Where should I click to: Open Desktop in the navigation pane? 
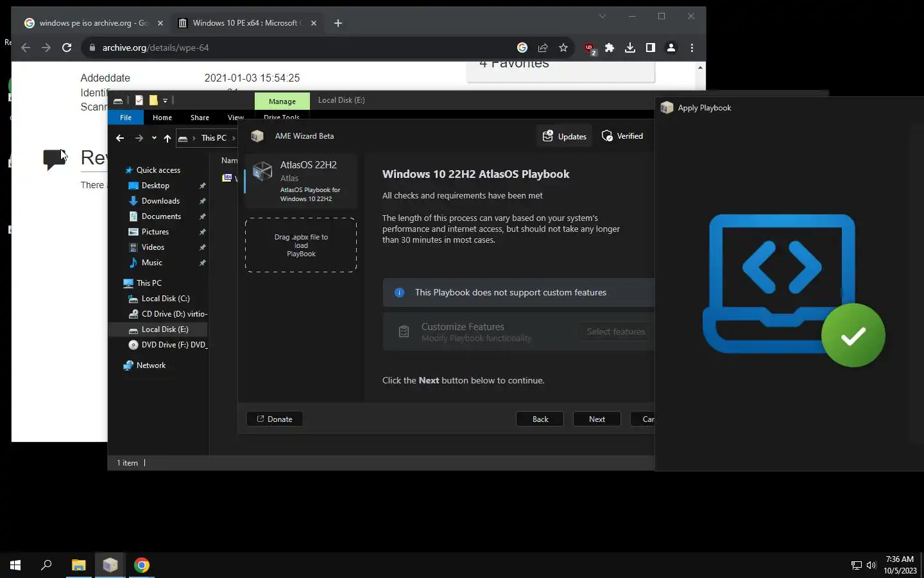tap(155, 186)
